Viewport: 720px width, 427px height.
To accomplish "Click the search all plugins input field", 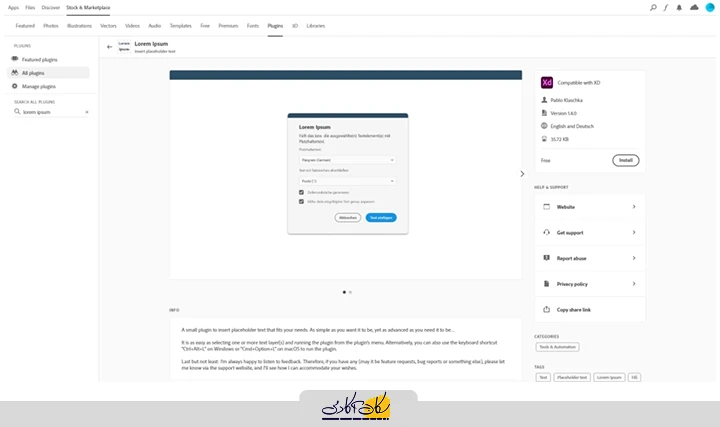I will (x=50, y=112).
